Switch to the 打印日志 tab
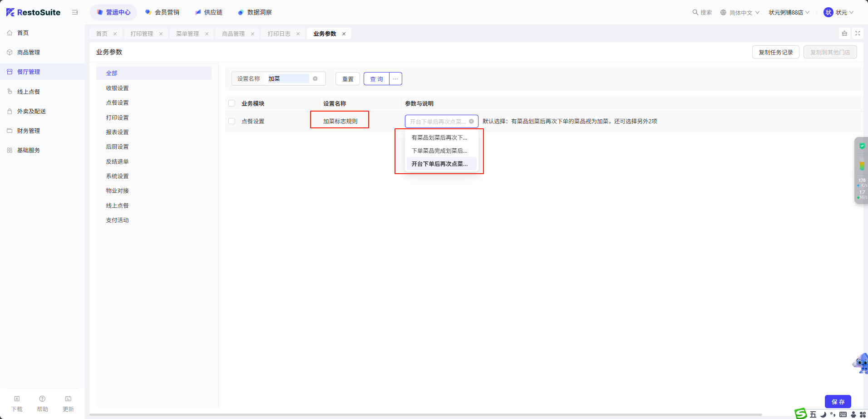The height and width of the screenshot is (419, 868). point(279,34)
